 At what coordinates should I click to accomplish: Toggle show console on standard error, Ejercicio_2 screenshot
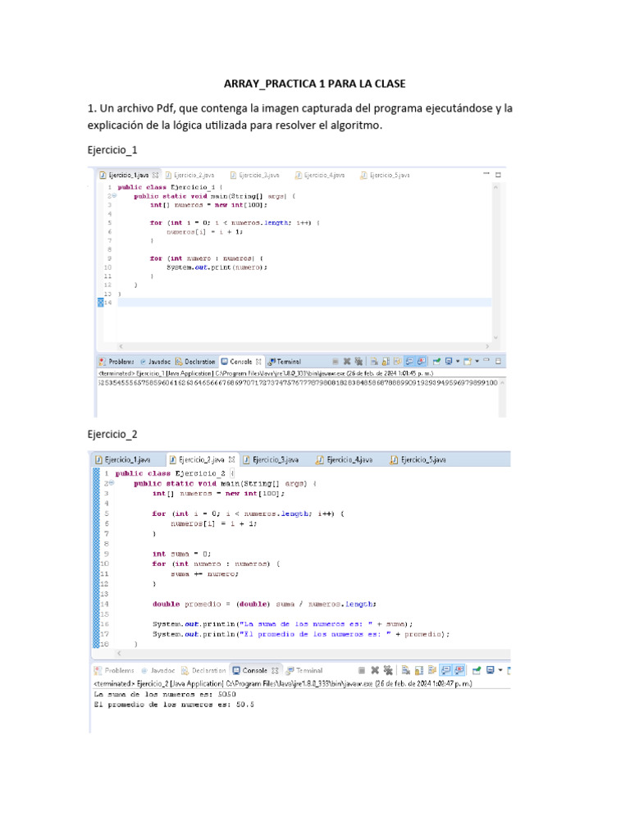459,670
